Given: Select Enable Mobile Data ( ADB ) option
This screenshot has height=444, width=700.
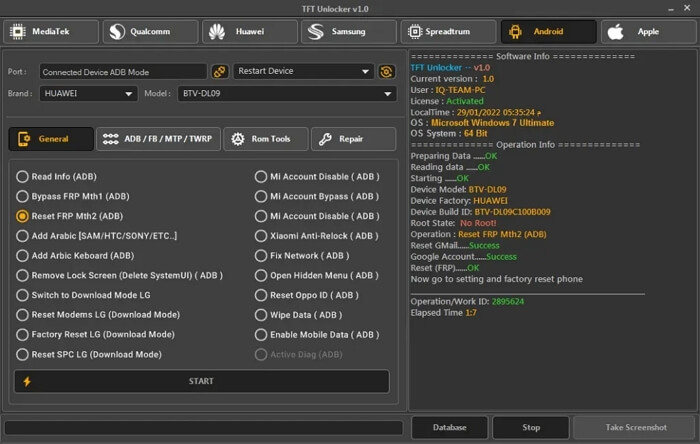Looking at the screenshot, I should [317, 334].
